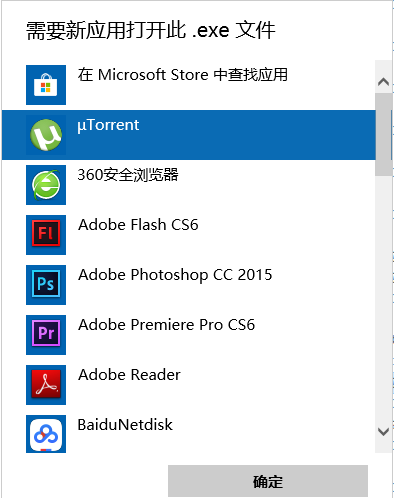
Task: Click the red Adobe Reader icon
Action: click(46, 385)
